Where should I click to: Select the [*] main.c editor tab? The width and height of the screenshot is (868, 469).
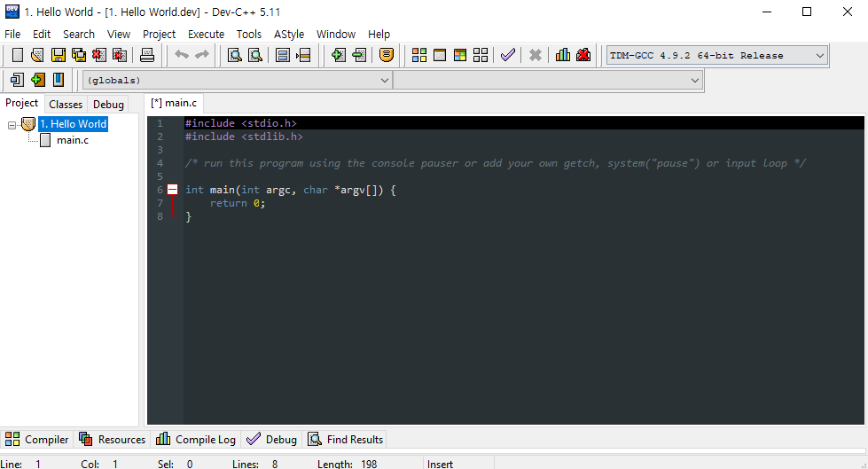tap(174, 103)
